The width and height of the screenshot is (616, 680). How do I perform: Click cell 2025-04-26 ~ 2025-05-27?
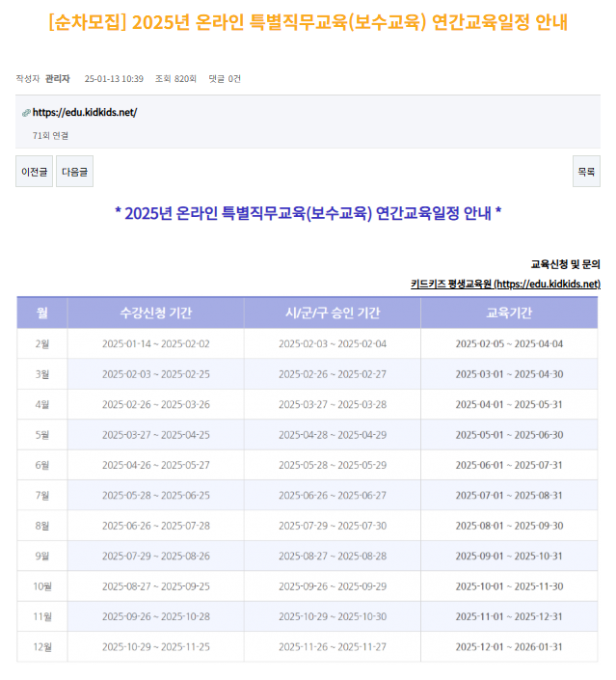click(x=156, y=465)
